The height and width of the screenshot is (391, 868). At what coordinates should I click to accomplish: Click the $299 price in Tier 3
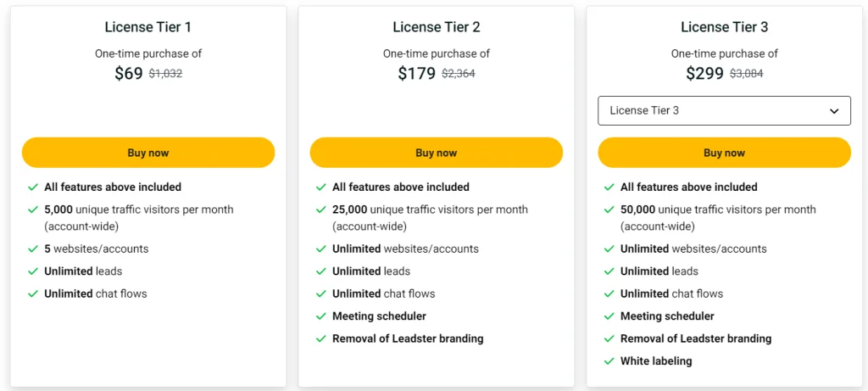705,74
